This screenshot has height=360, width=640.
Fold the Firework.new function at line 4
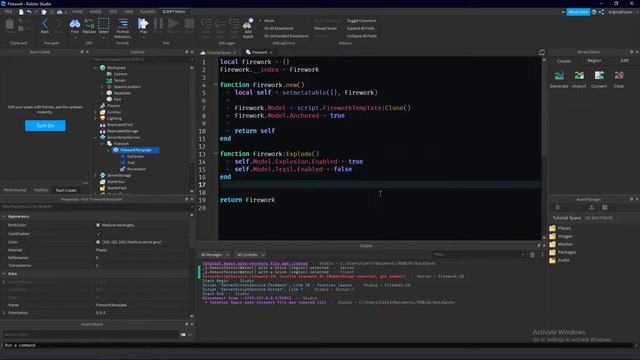point(216,85)
